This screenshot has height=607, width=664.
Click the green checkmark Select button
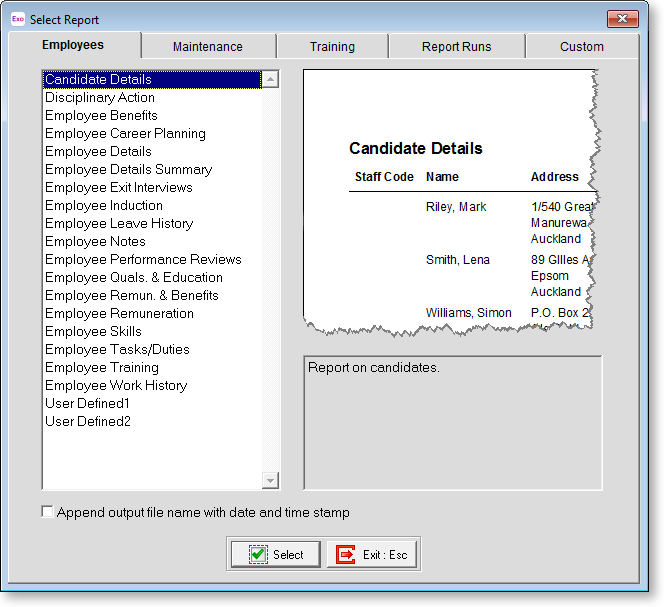click(x=275, y=554)
